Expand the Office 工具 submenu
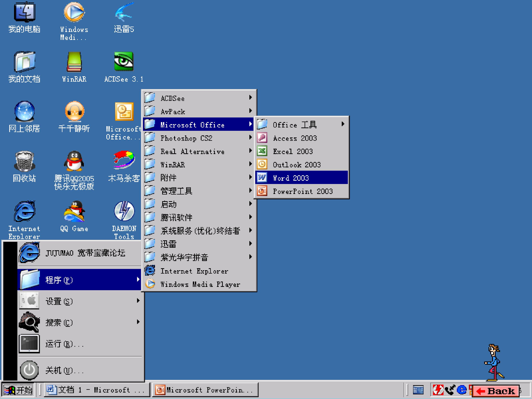This screenshot has height=399, width=532. pos(301,125)
